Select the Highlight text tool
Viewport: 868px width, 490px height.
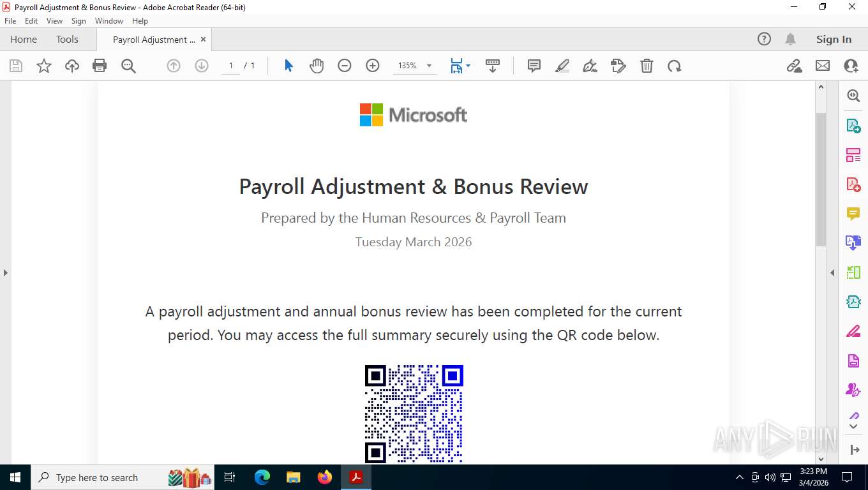pos(562,66)
